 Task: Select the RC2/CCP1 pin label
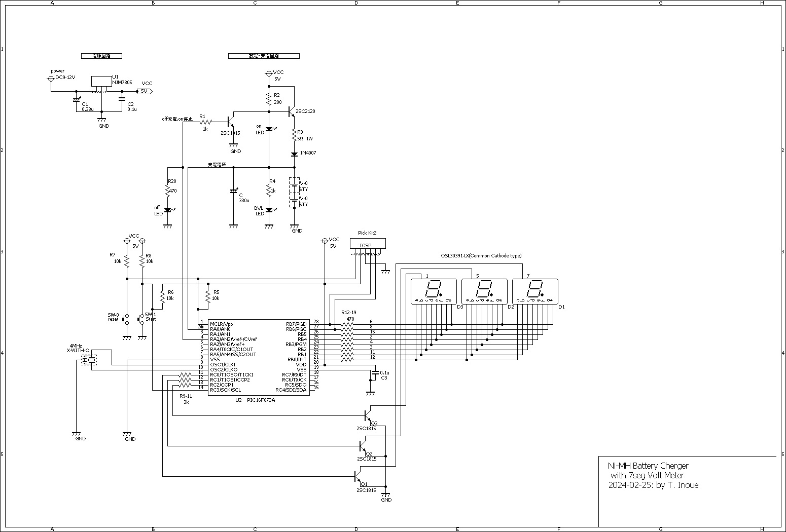coord(222,385)
